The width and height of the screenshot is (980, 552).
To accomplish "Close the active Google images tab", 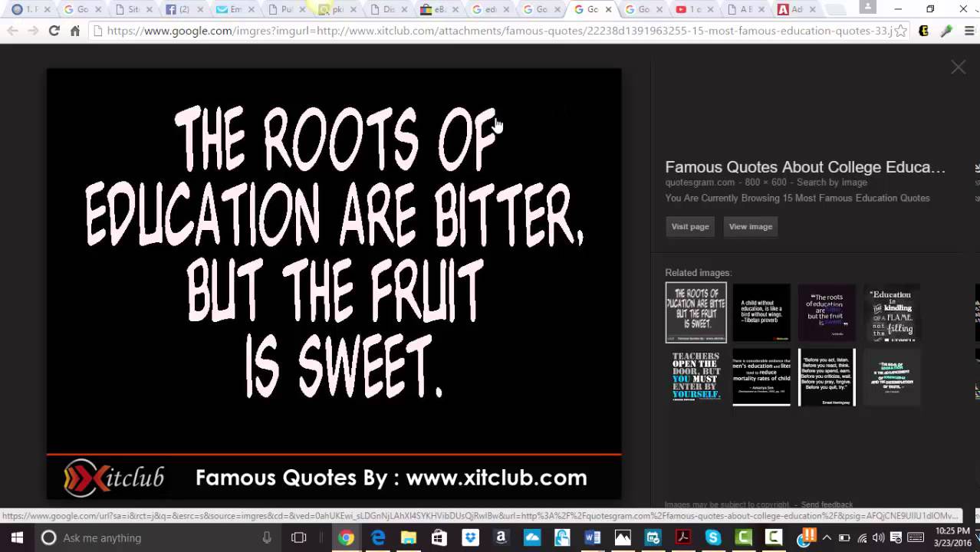I will click(608, 9).
